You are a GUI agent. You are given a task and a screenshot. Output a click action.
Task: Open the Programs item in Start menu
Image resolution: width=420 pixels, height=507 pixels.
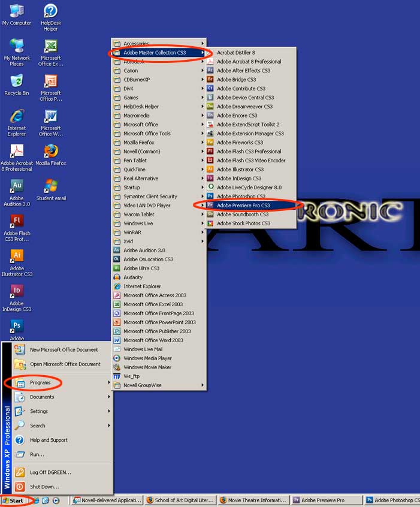point(62,382)
